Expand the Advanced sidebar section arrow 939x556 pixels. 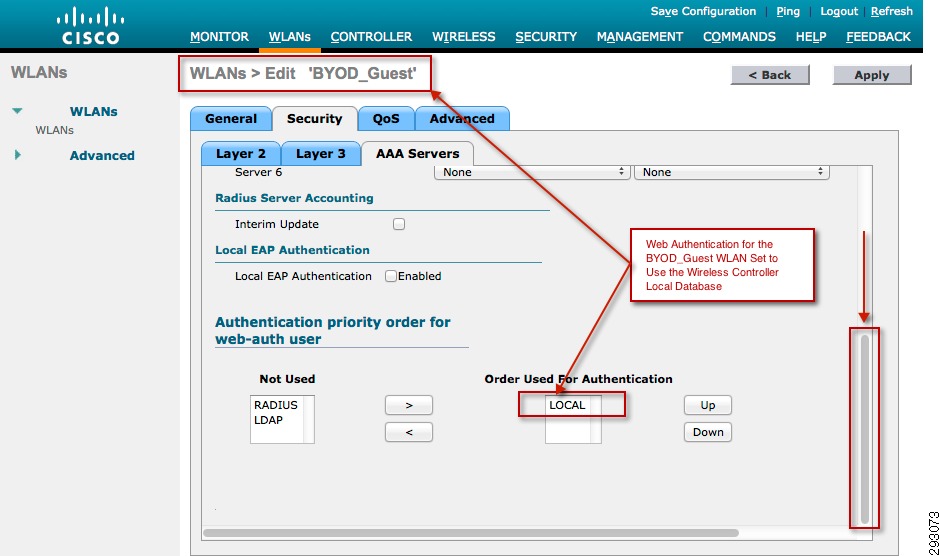[x=17, y=155]
